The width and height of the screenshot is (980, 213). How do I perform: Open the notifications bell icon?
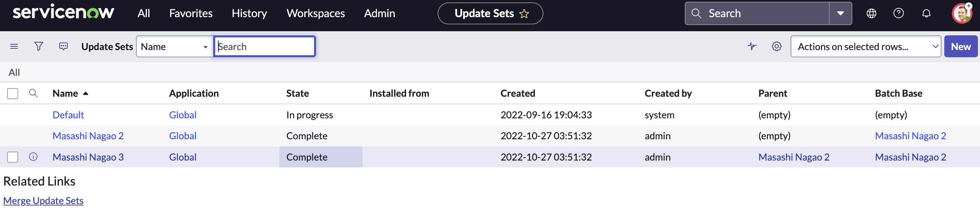coord(926,13)
